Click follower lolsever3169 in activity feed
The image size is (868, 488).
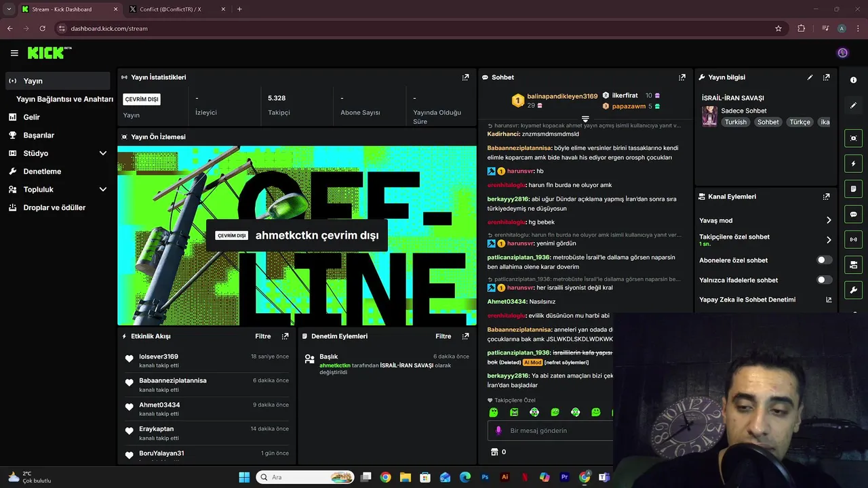tap(159, 357)
